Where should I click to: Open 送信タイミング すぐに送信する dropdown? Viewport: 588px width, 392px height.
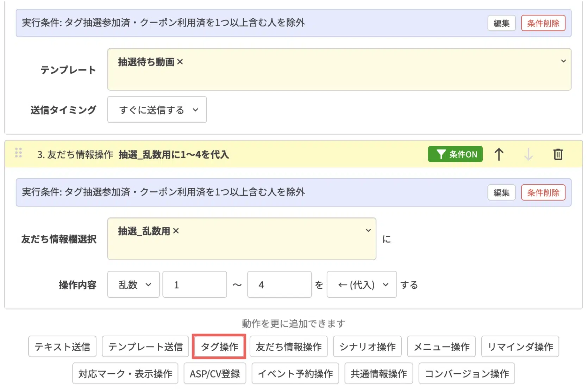157,110
